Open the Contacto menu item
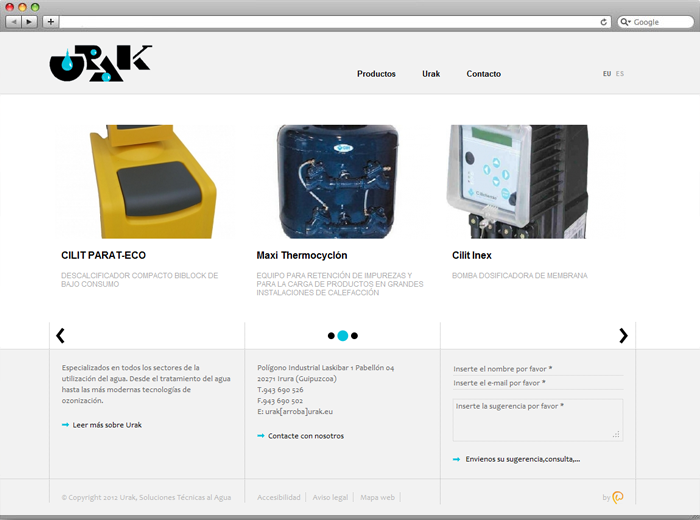 [483, 74]
